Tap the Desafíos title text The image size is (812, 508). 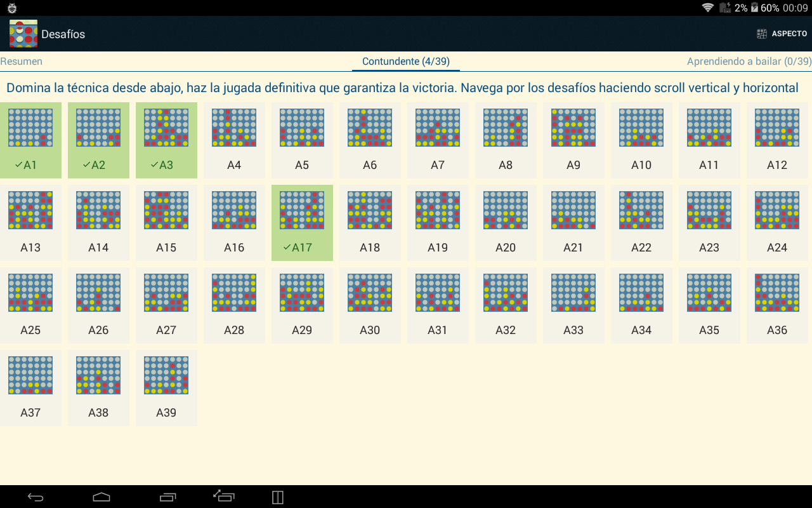[x=63, y=34]
